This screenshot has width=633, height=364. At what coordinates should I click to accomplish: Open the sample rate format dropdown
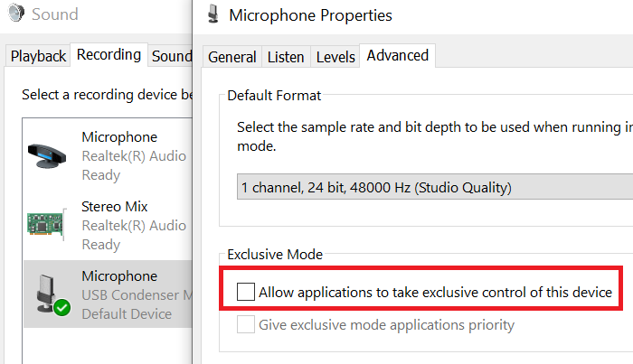[x=434, y=189]
